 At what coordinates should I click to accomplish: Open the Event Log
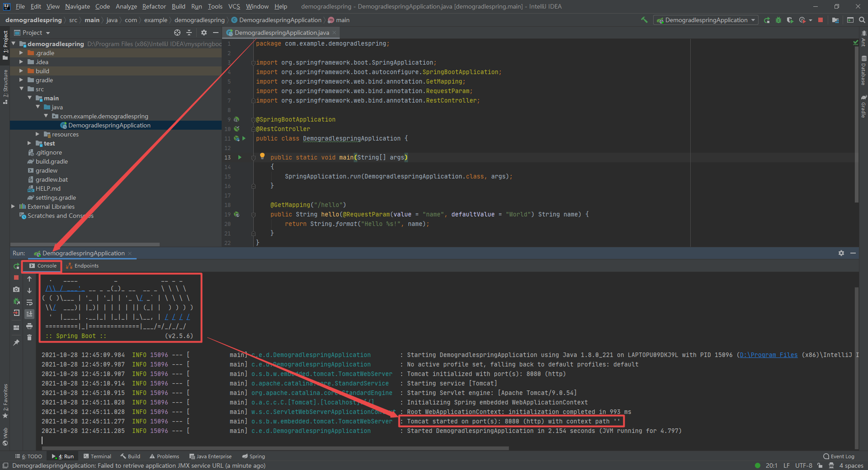pyautogui.click(x=839, y=456)
